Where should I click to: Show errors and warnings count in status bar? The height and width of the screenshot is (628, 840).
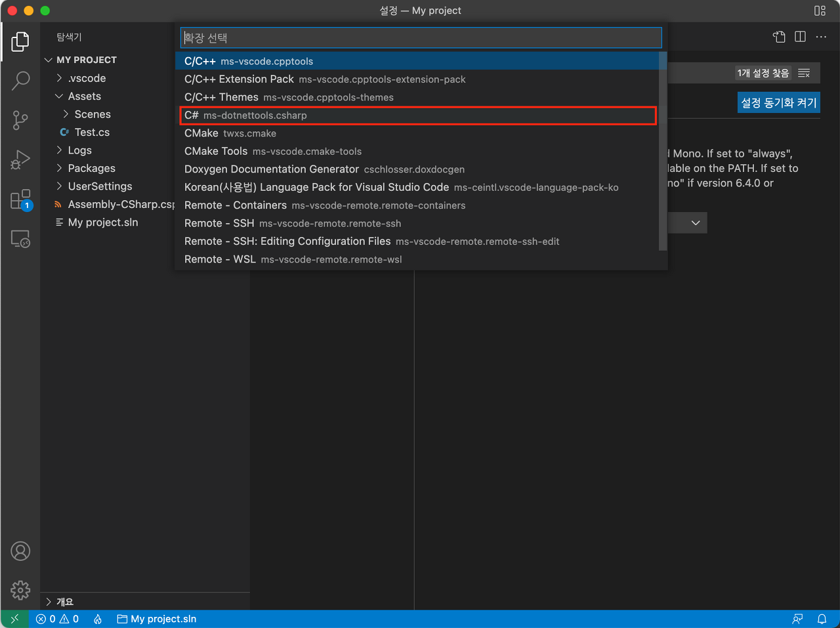tap(57, 619)
